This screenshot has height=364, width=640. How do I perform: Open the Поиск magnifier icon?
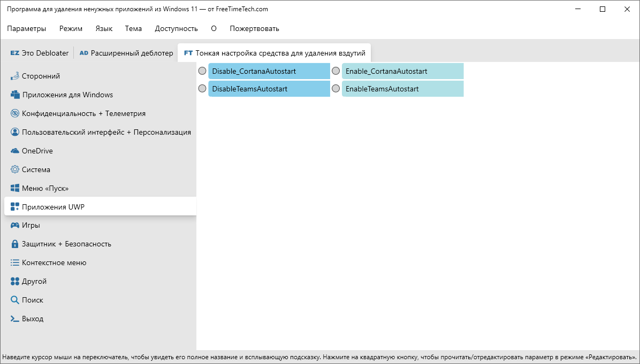14,300
